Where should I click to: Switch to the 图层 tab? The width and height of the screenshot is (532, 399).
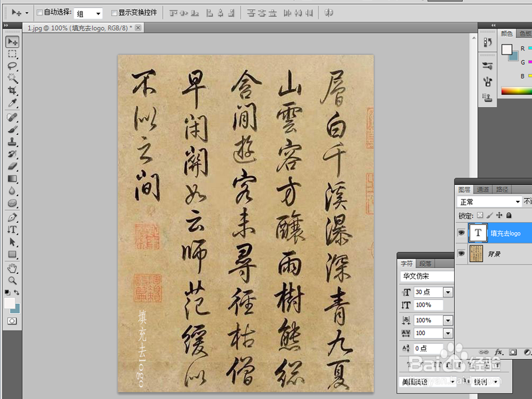tap(464, 190)
